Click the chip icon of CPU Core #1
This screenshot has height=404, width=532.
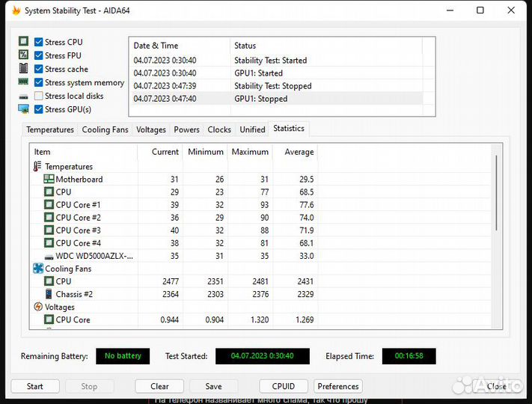click(x=49, y=205)
